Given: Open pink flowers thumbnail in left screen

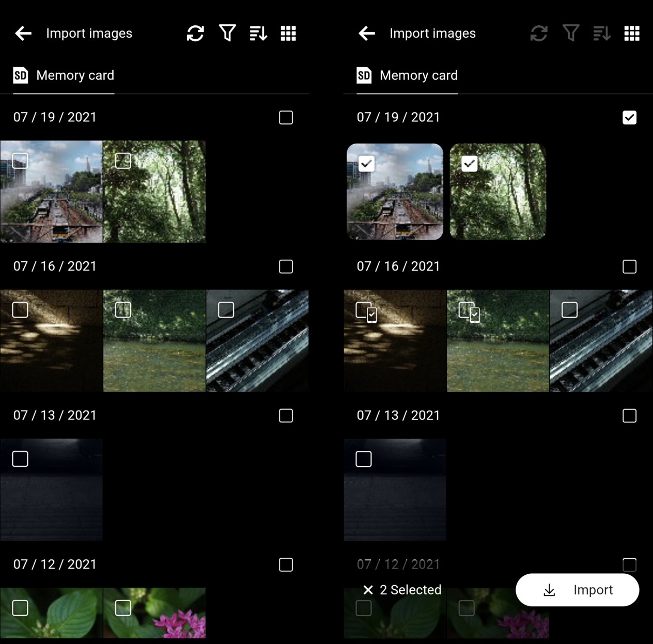Looking at the screenshot, I should coord(154,613).
